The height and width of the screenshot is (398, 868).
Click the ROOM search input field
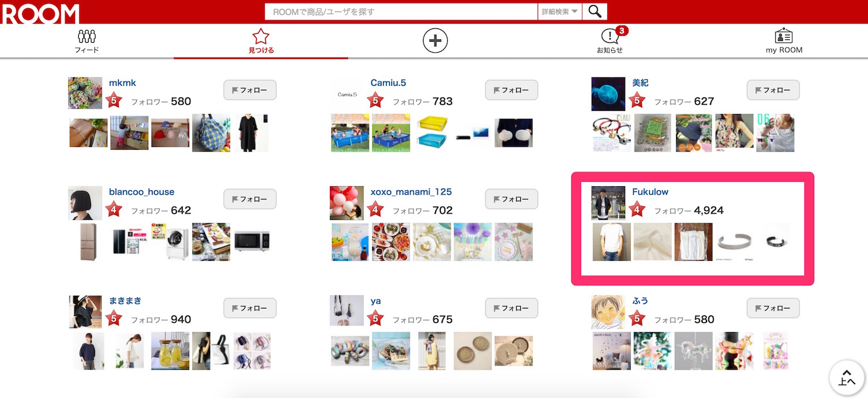(x=401, y=12)
